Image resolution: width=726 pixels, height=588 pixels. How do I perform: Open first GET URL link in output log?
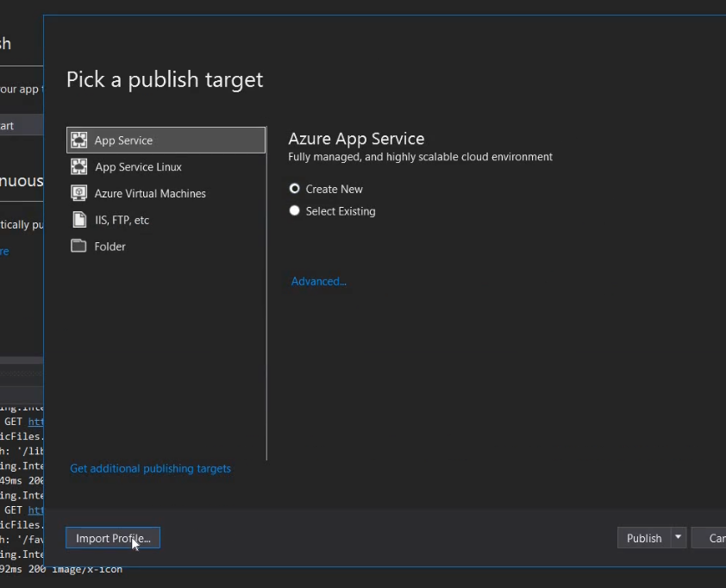35,422
